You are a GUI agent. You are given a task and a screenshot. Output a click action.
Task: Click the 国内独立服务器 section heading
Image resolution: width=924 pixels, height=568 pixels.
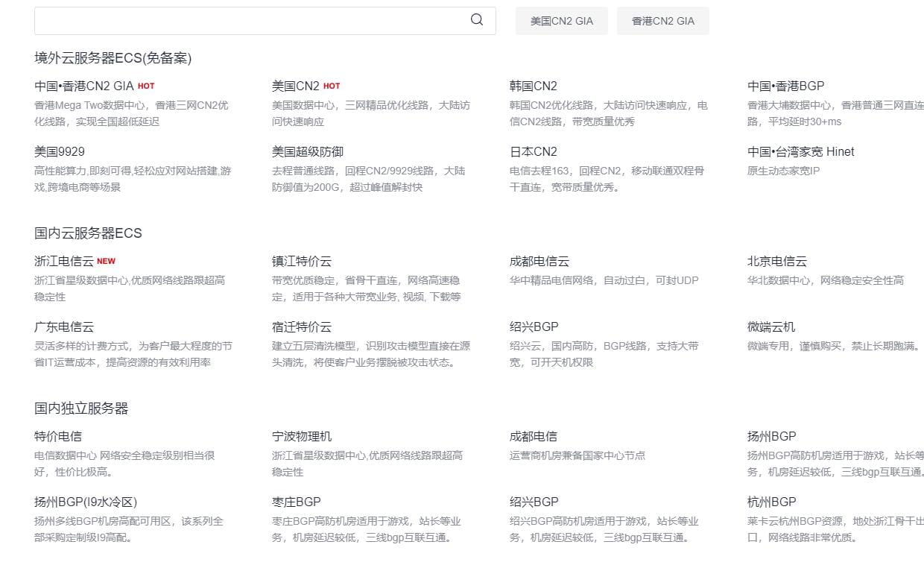(x=83, y=408)
